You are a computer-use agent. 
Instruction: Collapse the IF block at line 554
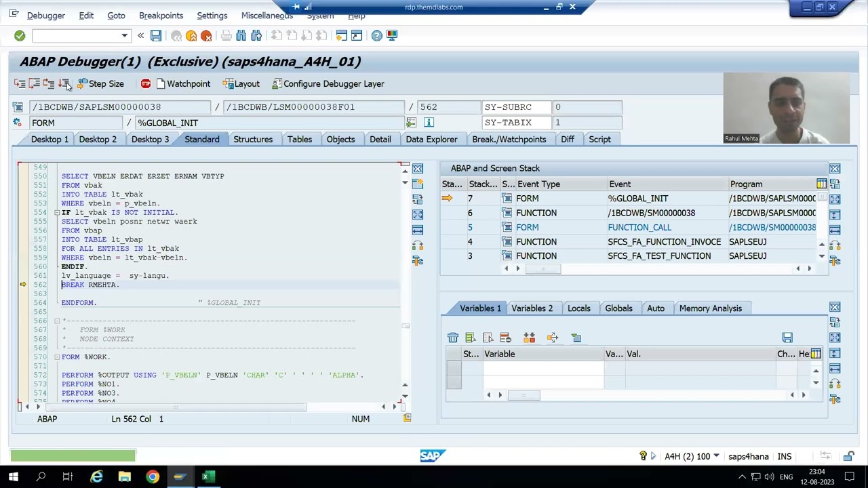click(x=57, y=213)
